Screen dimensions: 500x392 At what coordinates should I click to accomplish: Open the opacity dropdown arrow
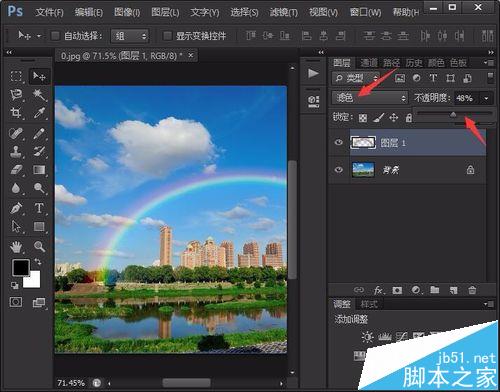486,98
